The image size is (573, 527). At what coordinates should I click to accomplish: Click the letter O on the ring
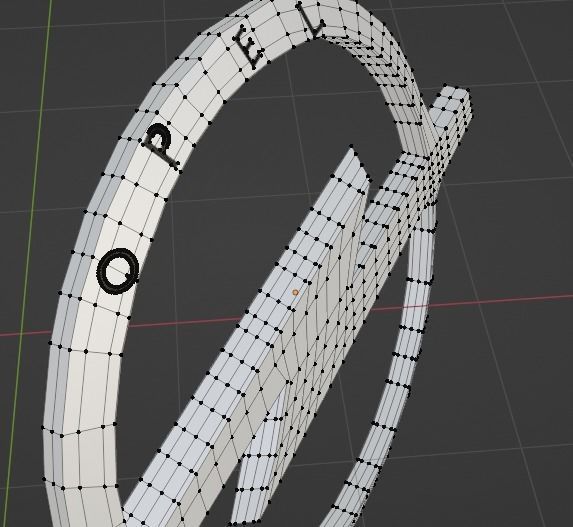(x=118, y=271)
